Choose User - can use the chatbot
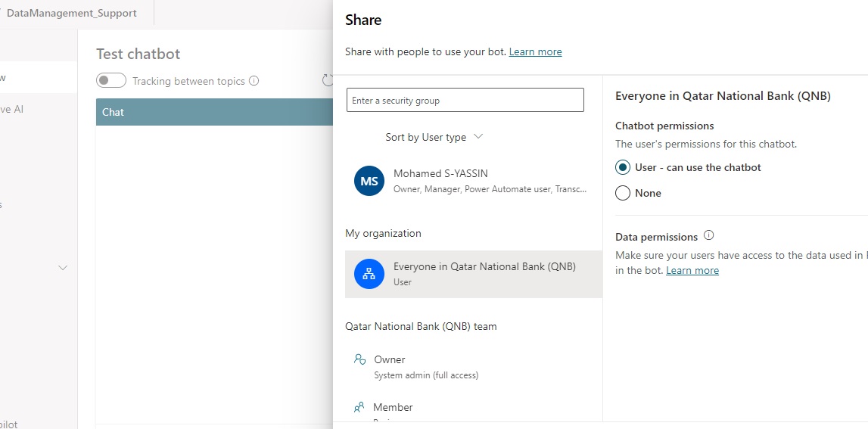 pyautogui.click(x=623, y=167)
